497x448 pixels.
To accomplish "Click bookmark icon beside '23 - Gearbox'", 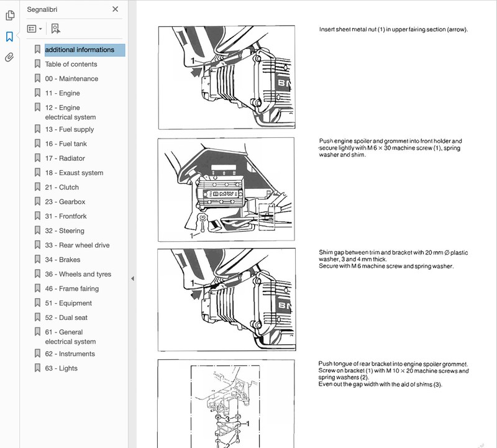I will 37,201.
